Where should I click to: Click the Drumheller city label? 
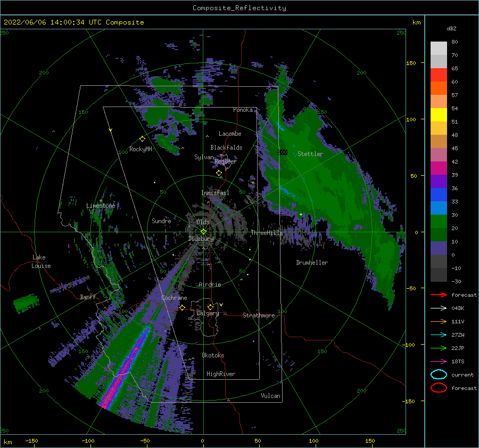tap(312, 263)
